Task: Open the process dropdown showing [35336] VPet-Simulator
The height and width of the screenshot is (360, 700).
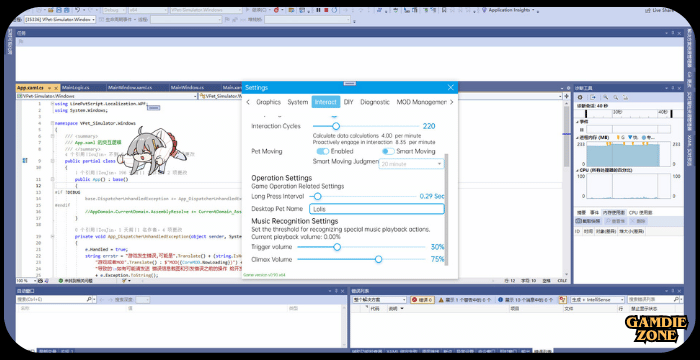Action: tap(60, 20)
